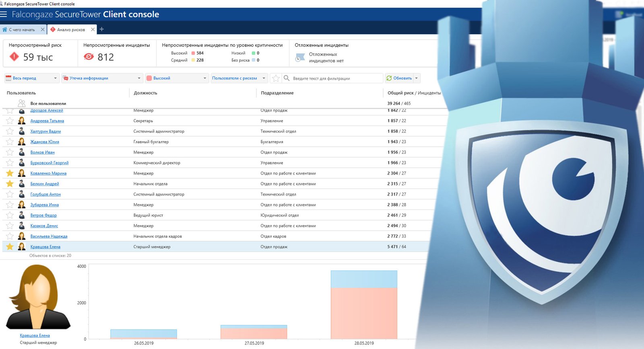Image resolution: width=644 pixels, height=349 pixels.
Task: Toggle favorite star for Волков Иван
Action: tap(10, 152)
